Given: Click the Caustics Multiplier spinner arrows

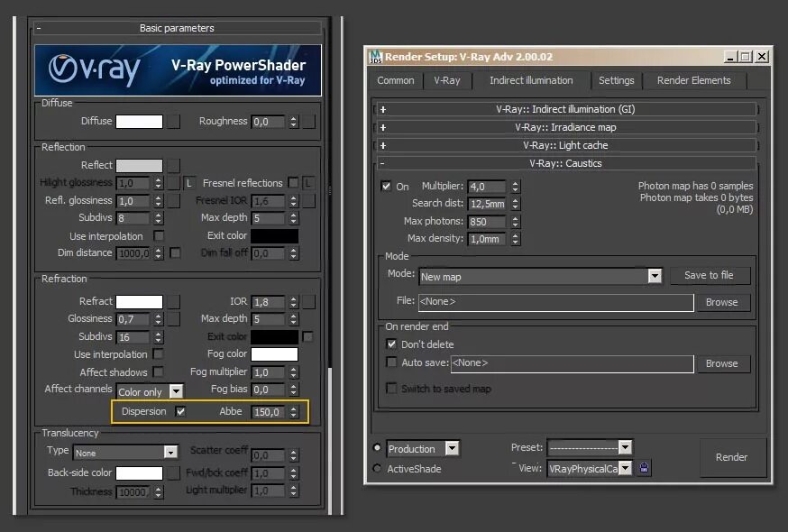Looking at the screenshot, I should [x=516, y=187].
